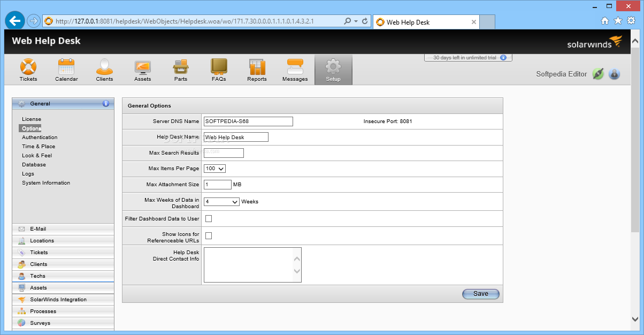Open the browser home icon

(605, 21)
